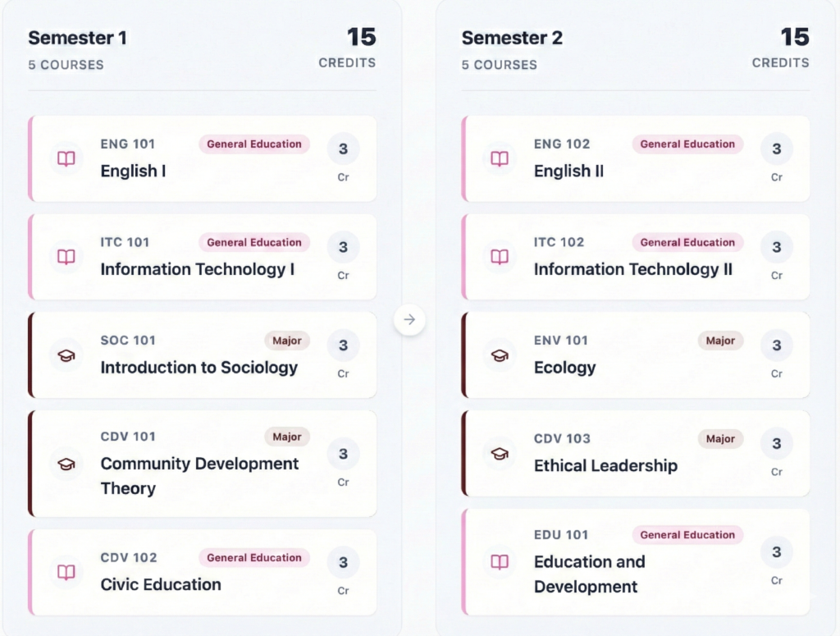The height and width of the screenshot is (636, 840).
Task: Select the Semester 1 heading
Action: [x=77, y=38]
